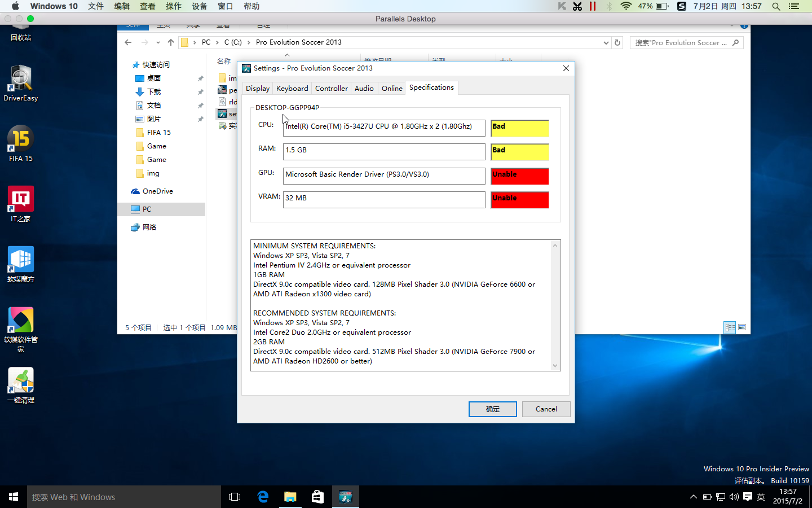Image resolution: width=812 pixels, height=508 pixels.
Task: Switch to the Controller tab
Action: tap(332, 89)
